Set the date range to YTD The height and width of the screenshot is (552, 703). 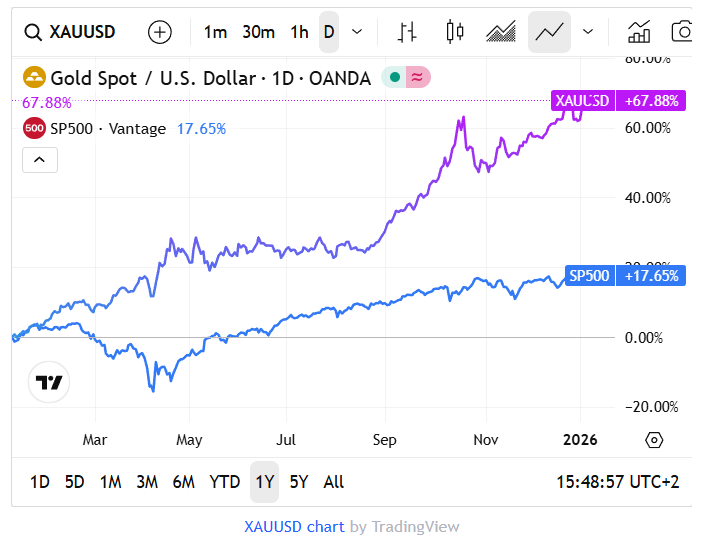[x=224, y=482]
